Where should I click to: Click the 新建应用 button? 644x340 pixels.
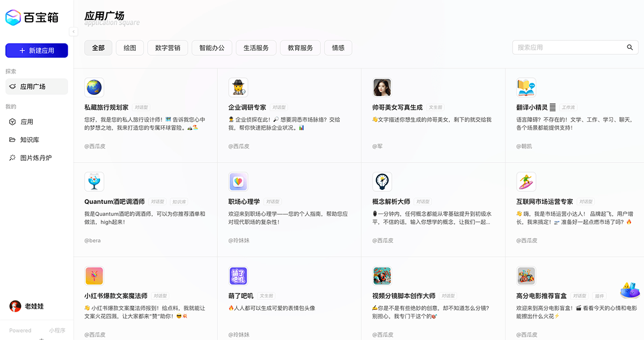click(x=36, y=50)
